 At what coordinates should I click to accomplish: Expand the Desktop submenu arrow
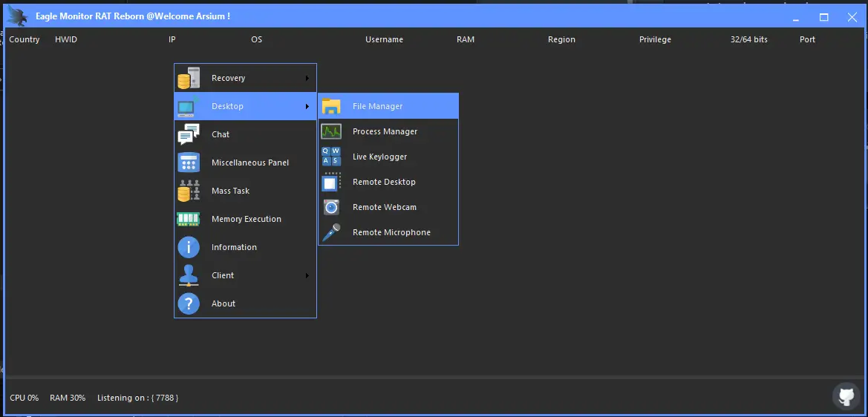coord(307,106)
